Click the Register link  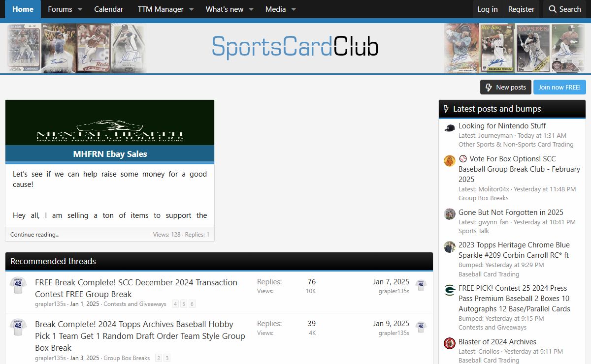pos(521,9)
